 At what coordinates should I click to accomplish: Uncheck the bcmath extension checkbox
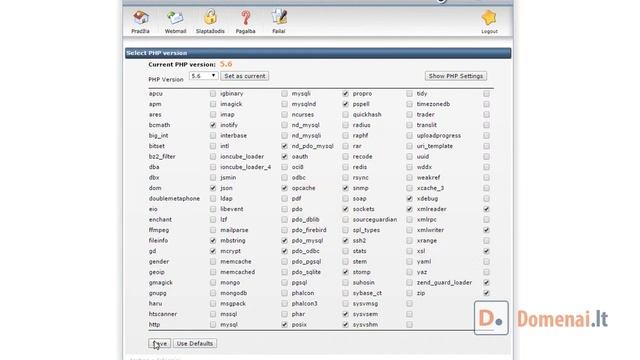213,125
